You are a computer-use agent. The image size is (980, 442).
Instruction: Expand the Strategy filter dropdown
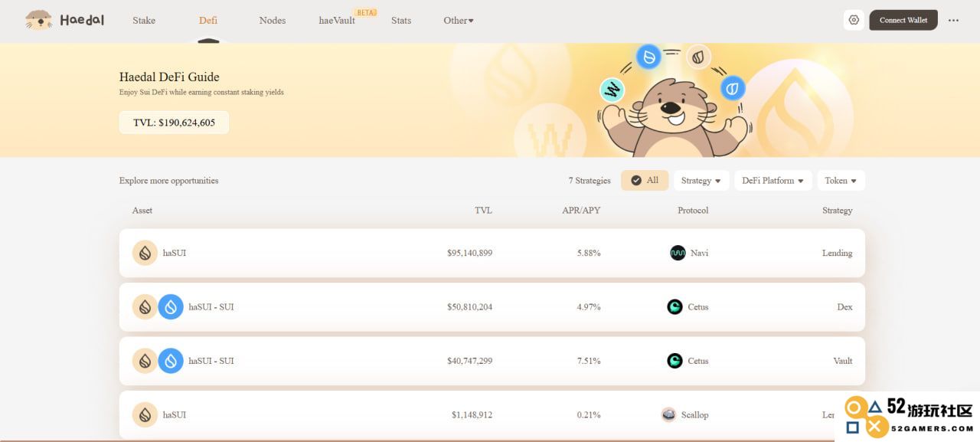coord(701,181)
